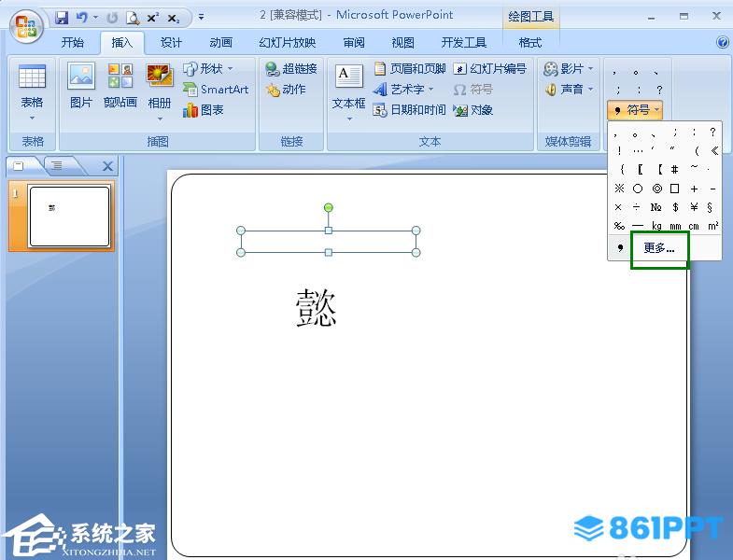This screenshot has width=733, height=560.
Task: Expand the 影片 movie dropdown
Action: pyautogui.click(x=590, y=69)
